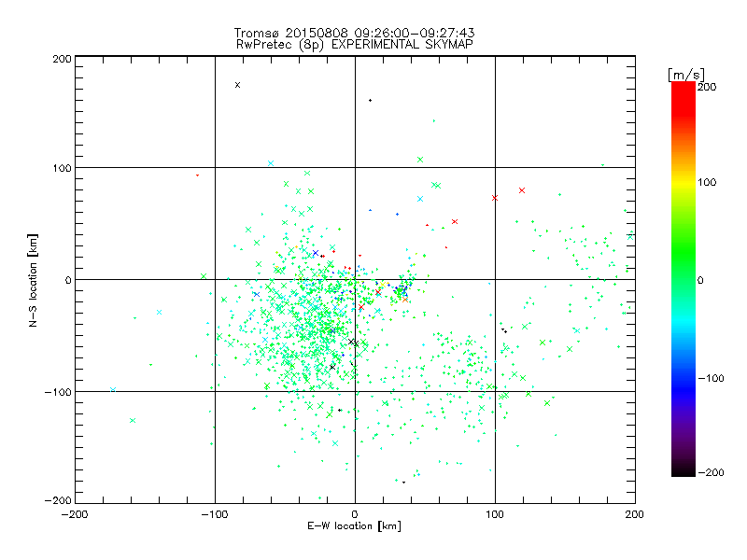
Task: Click the E-W axis tick label "0"
Action: [x=355, y=514]
